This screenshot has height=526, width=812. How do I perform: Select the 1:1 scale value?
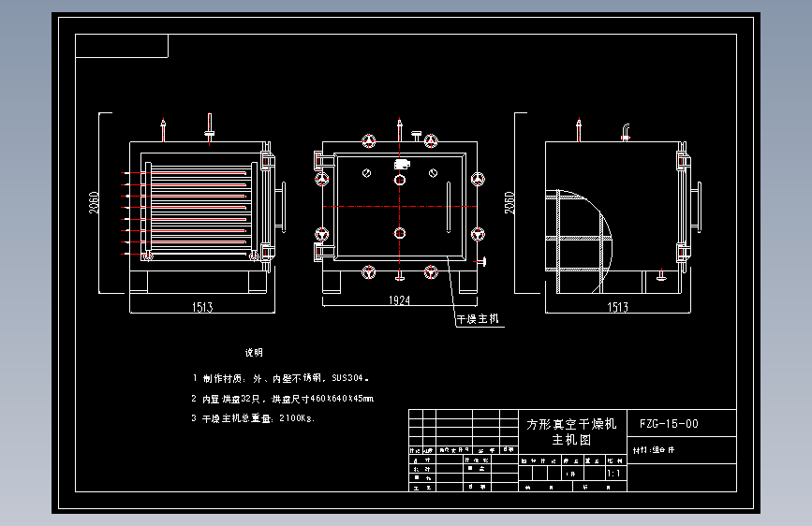point(613,474)
